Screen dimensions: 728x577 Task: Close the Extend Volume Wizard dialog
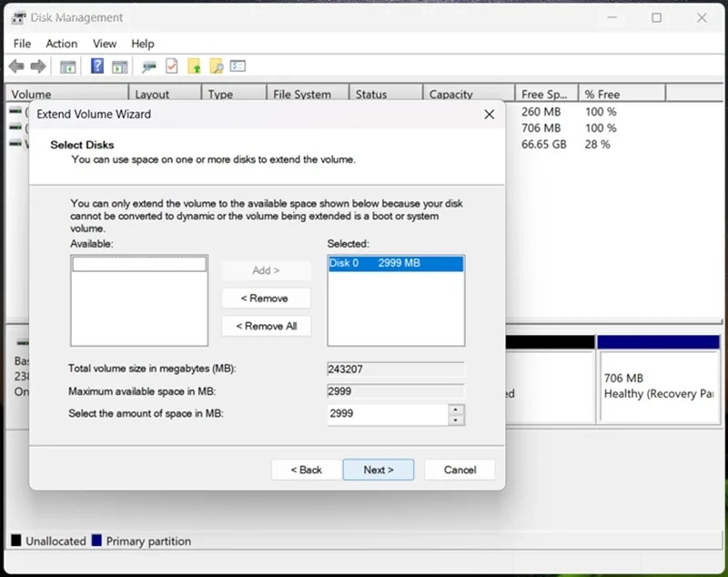pos(489,114)
